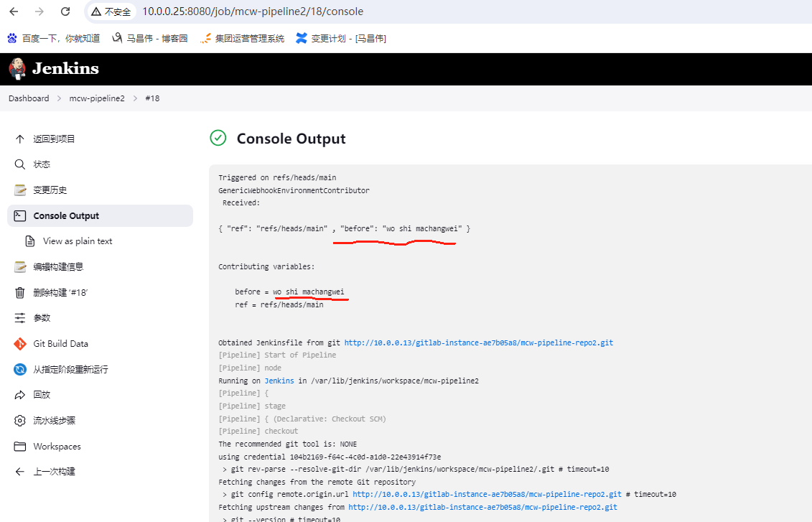This screenshot has height=522, width=812.
Task: Click the 'Contributing variables:' log line
Action: click(x=266, y=266)
